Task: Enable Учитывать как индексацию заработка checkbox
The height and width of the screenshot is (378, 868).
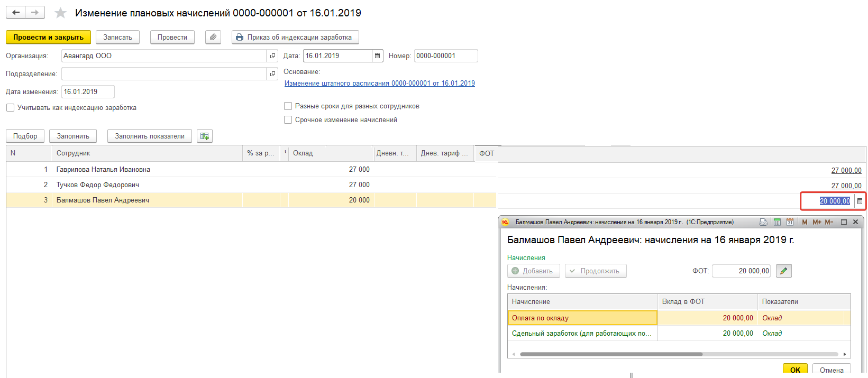Action: point(11,108)
